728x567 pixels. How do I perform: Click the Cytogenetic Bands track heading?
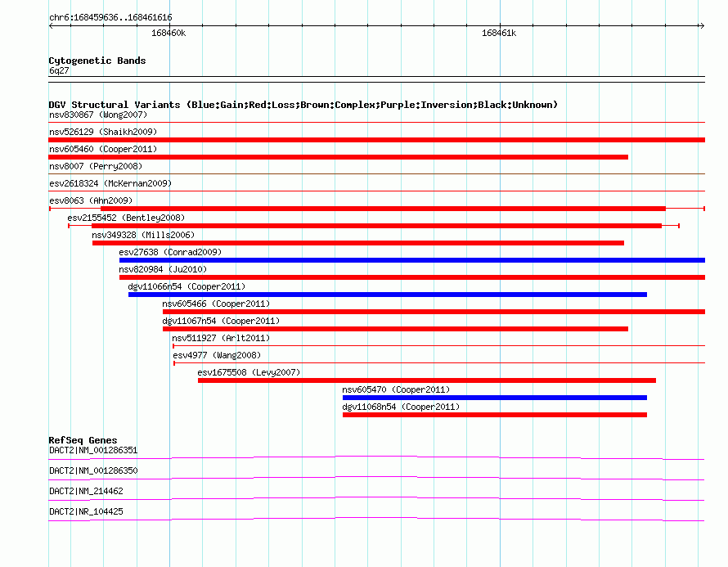point(97,61)
